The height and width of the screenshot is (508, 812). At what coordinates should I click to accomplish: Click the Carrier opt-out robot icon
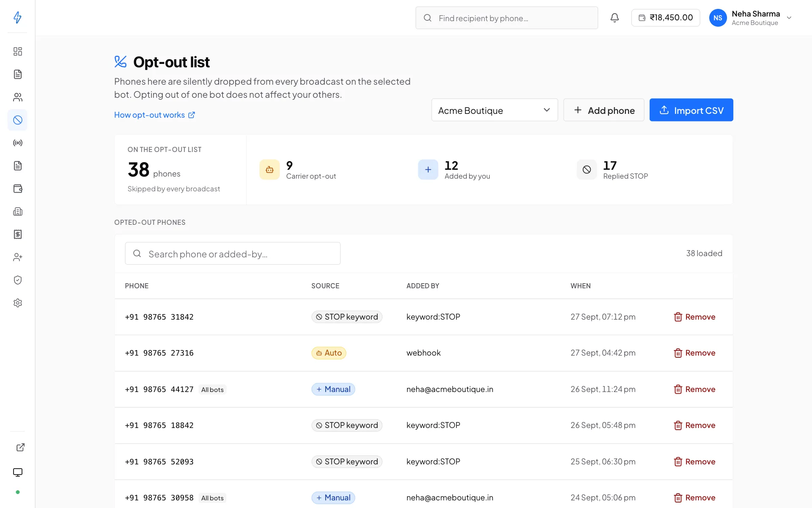(269, 169)
